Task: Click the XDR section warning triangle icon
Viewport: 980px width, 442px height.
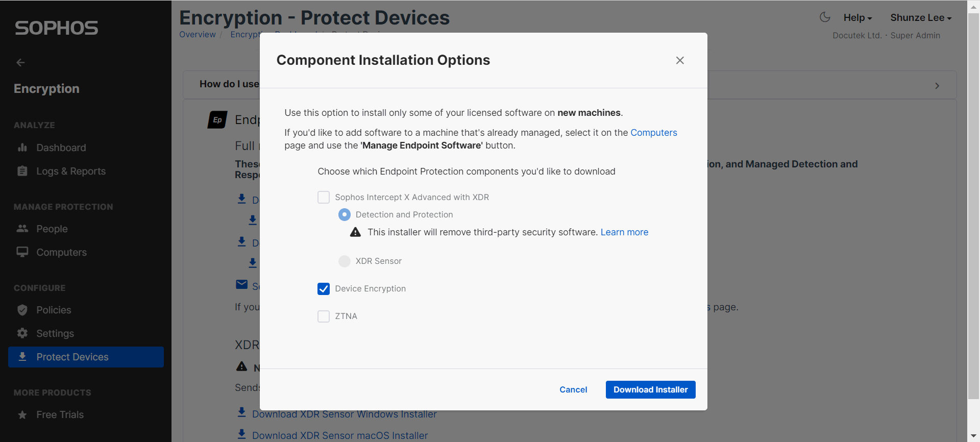Action: 242,366
